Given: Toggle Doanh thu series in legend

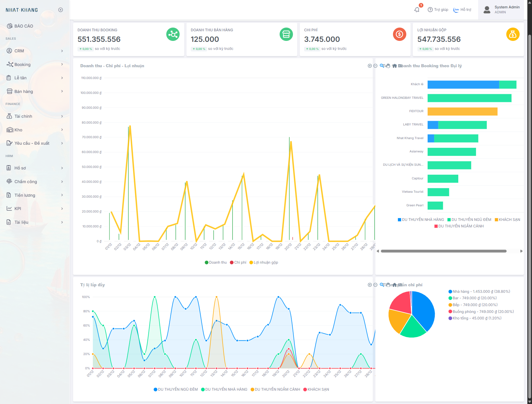Looking at the screenshot, I should [216, 262].
